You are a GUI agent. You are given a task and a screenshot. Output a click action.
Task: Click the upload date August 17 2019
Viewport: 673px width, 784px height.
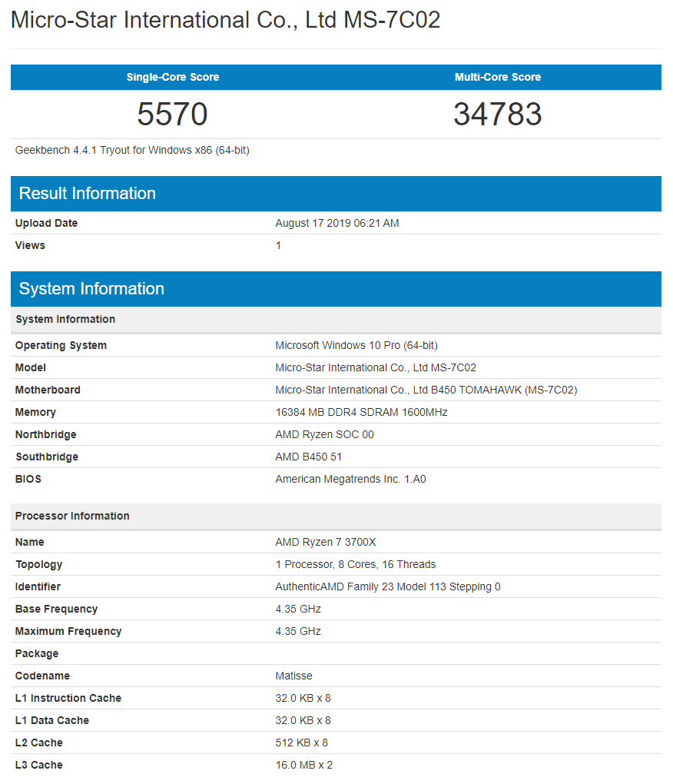(336, 224)
